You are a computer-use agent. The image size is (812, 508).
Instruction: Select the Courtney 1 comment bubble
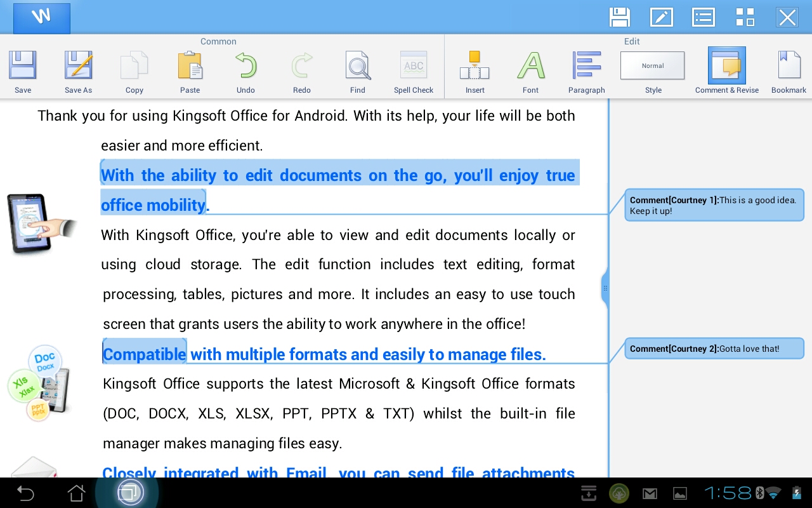point(714,205)
